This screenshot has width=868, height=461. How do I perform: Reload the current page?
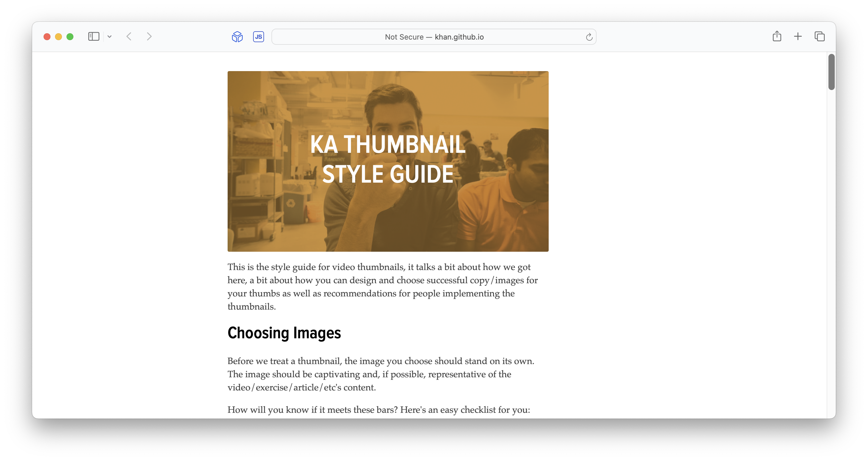(x=589, y=37)
